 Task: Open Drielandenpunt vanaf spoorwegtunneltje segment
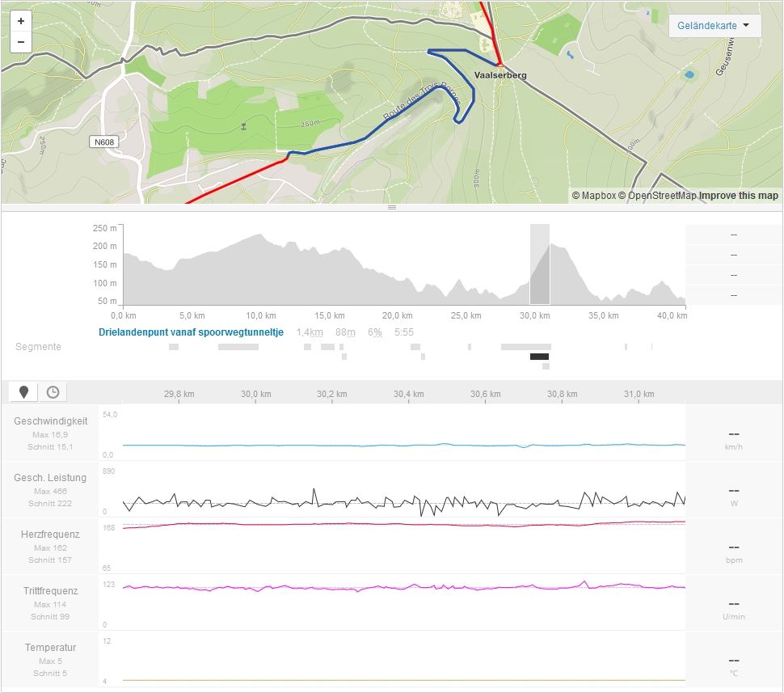(x=191, y=332)
